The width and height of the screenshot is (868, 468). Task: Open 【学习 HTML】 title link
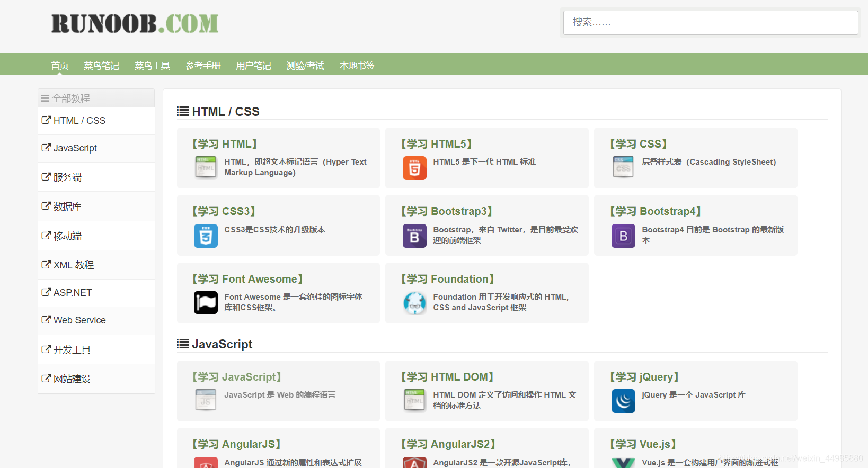[x=225, y=144]
